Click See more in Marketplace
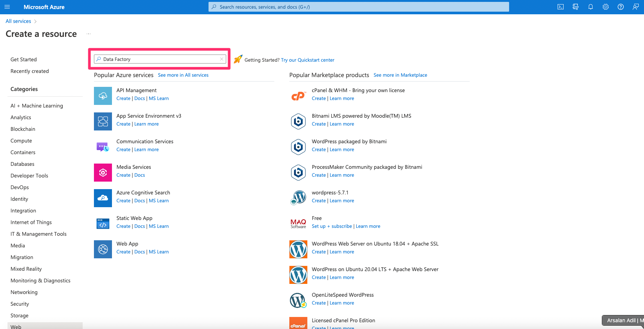Screen dimensions: 644x329 (x=400, y=75)
